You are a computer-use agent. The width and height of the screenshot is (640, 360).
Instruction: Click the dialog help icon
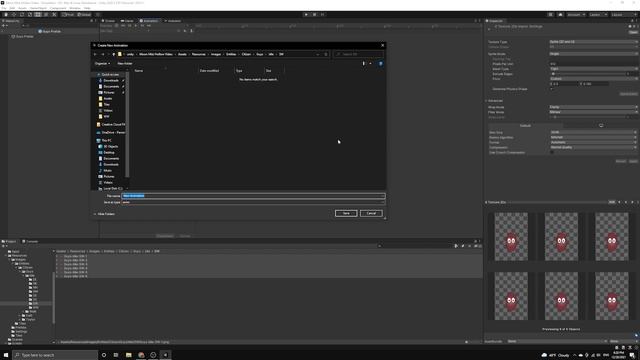(x=380, y=63)
